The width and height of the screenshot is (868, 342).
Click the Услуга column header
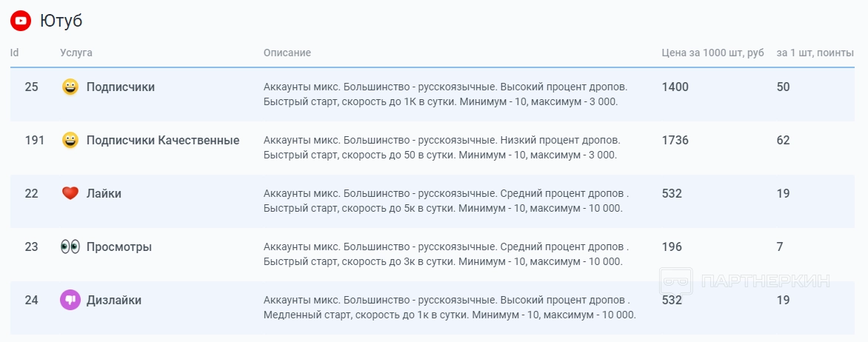[76, 53]
